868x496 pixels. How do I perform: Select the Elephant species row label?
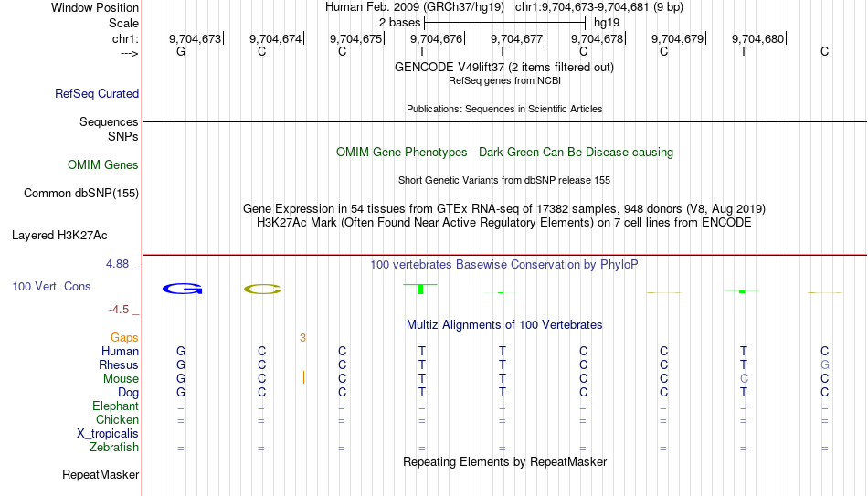[x=115, y=406]
